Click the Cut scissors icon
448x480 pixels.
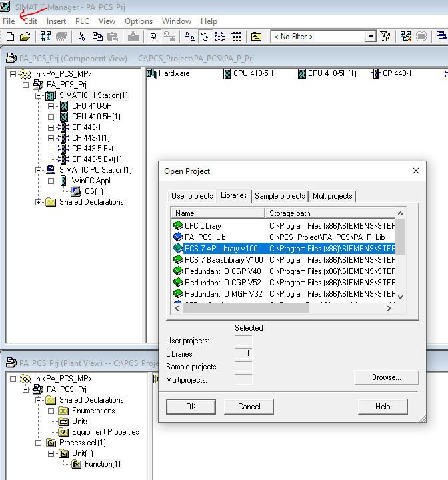coord(81,37)
